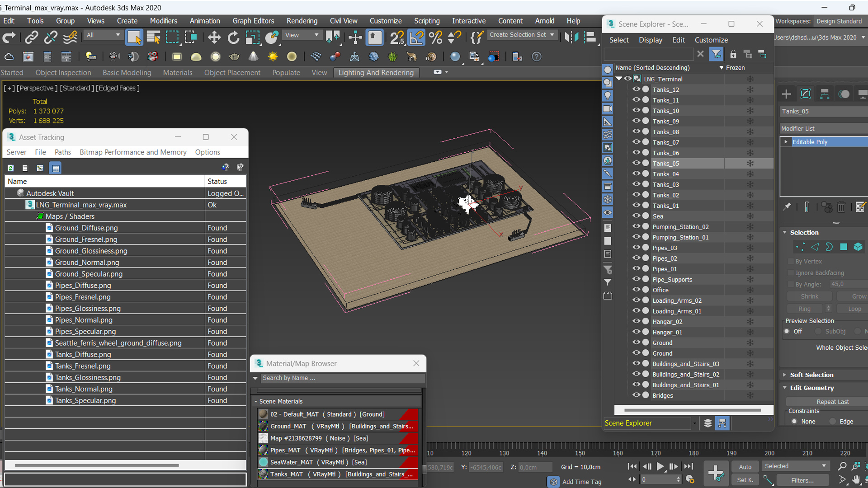
Task: Open the Modify command panel tab
Action: coord(806,94)
